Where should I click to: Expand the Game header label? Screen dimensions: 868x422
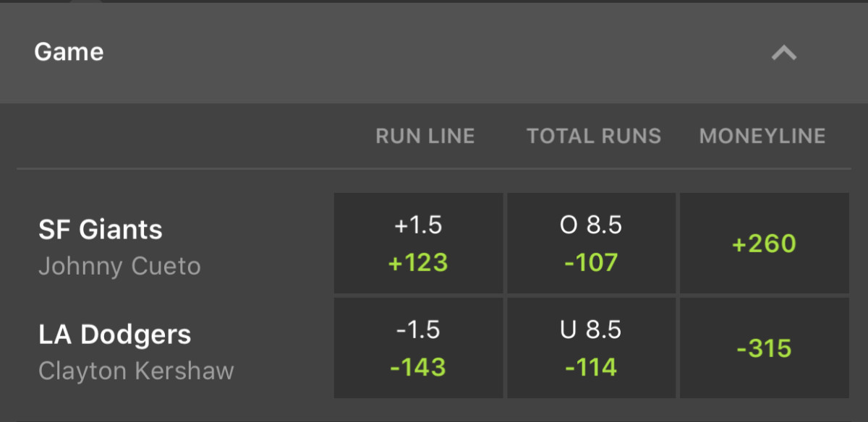(x=69, y=51)
